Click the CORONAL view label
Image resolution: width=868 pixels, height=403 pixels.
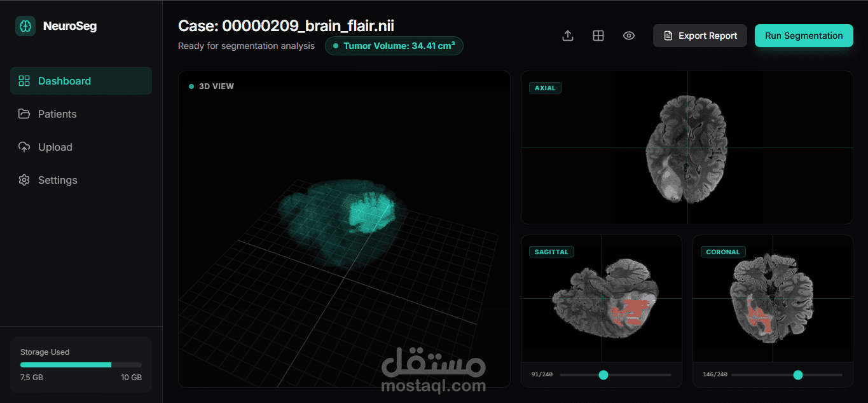723,252
